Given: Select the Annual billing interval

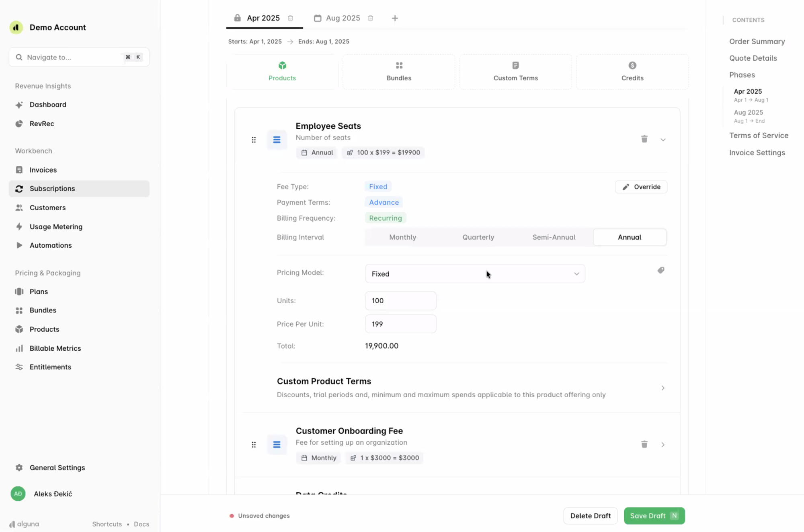Looking at the screenshot, I should pos(629,237).
